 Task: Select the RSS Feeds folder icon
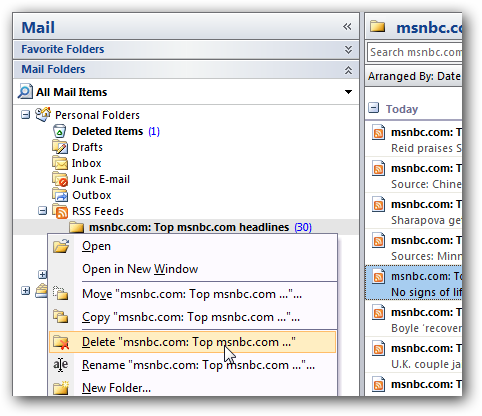pos(60,211)
